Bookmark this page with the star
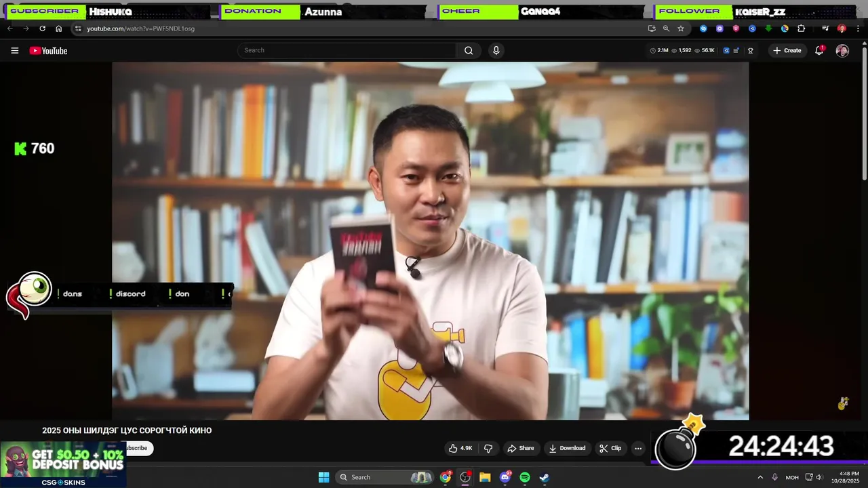 tap(681, 28)
